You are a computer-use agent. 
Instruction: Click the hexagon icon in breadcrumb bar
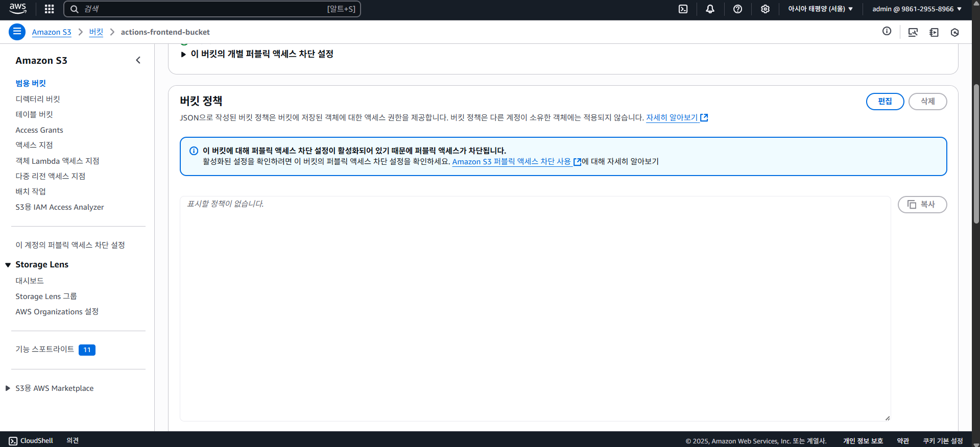[954, 32]
